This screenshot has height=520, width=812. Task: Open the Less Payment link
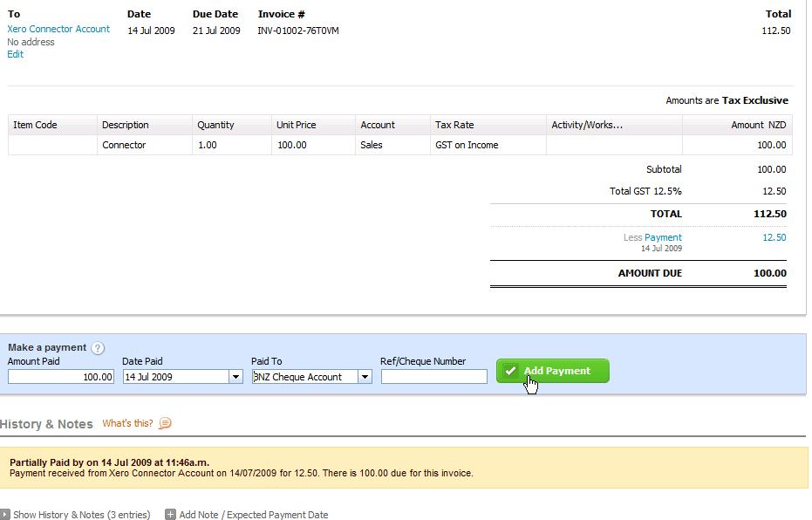click(x=663, y=237)
